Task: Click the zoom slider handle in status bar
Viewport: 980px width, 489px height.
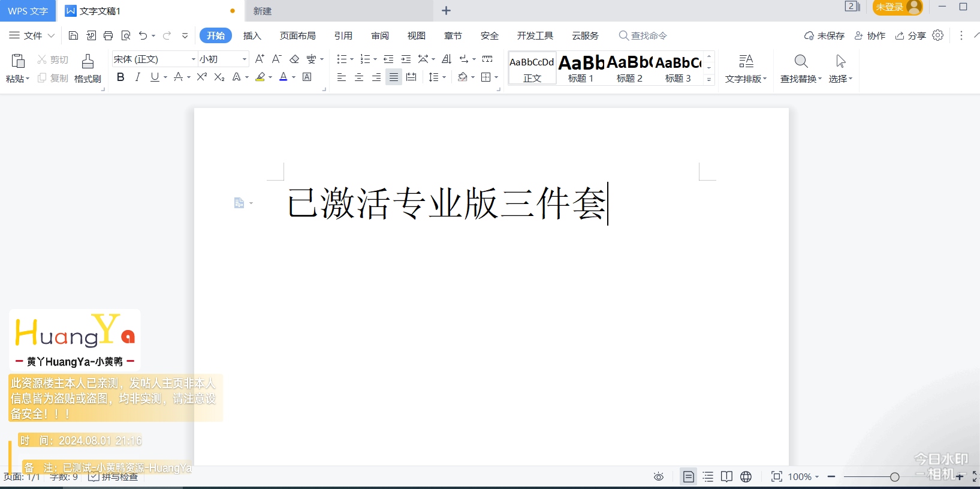Action: pyautogui.click(x=895, y=477)
